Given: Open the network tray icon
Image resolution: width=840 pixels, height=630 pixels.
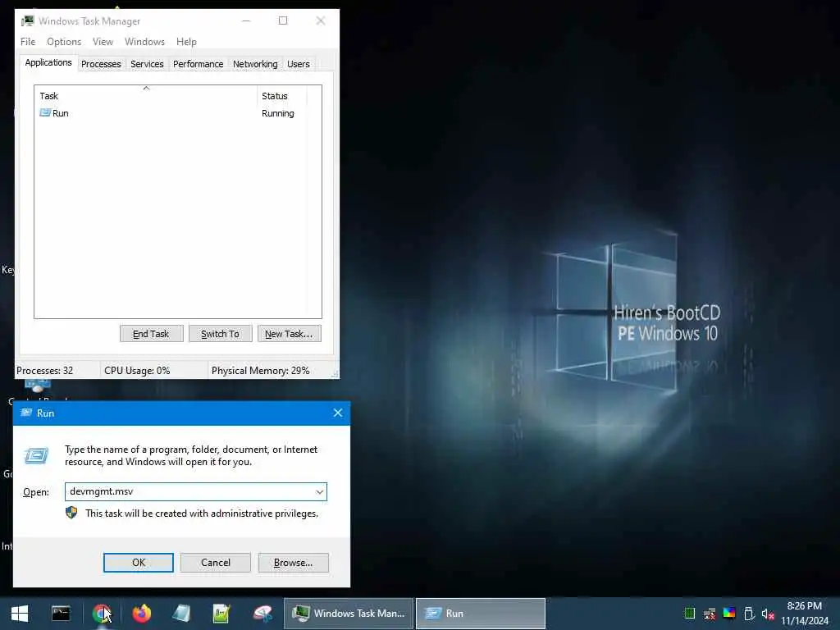Looking at the screenshot, I should 710,614.
